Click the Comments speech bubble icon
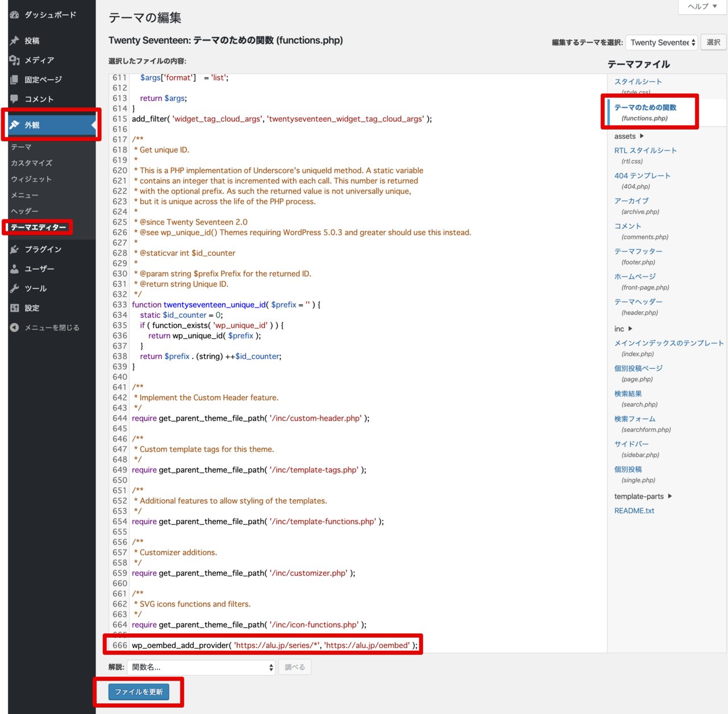This screenshot has width=728, height=714. point(14,99)
